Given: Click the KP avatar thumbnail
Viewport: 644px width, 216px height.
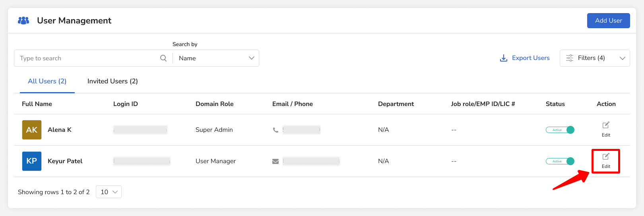Looking at the screenshot, I should pos(32,161).
